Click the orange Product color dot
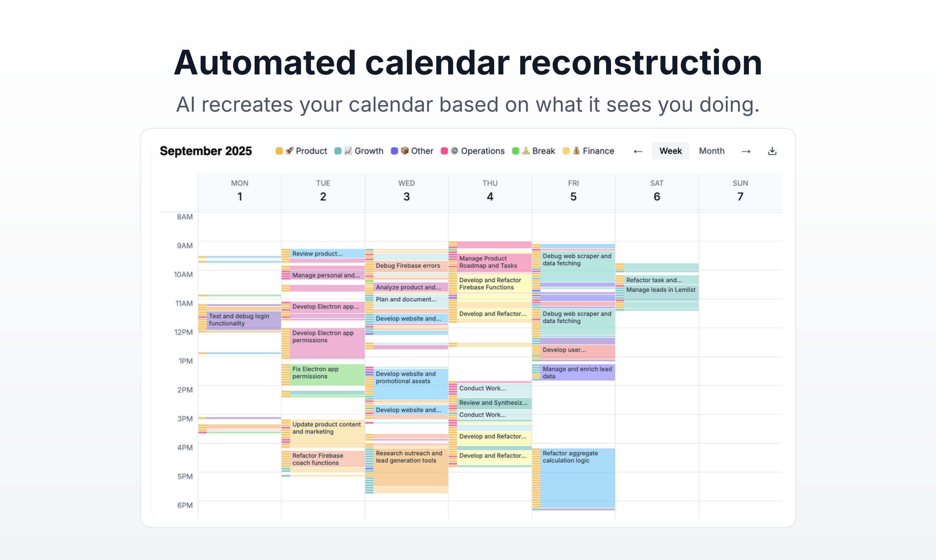Image resolution: width=936 pixels, height=560 pixels. (x=279, y=151)
